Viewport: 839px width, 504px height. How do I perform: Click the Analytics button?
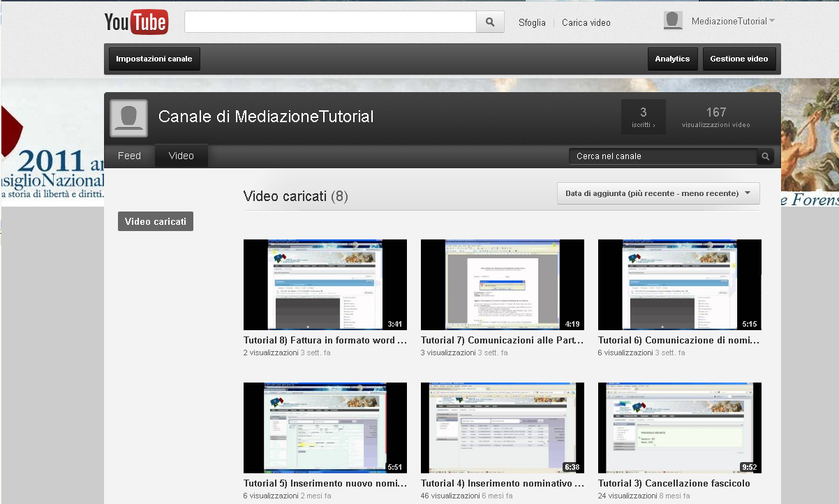pos(672,59)
